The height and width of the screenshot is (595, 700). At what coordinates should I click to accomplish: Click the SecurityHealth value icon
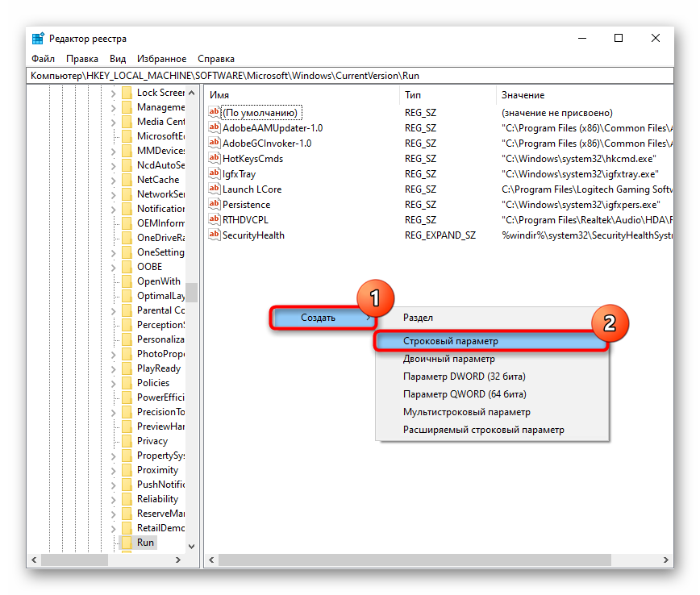(x=215, y=235)
